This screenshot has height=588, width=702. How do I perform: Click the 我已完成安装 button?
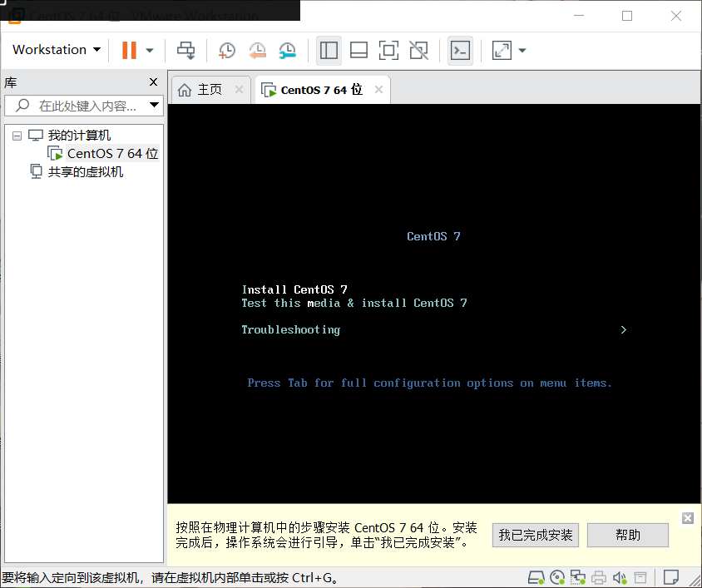coord(536,535)
